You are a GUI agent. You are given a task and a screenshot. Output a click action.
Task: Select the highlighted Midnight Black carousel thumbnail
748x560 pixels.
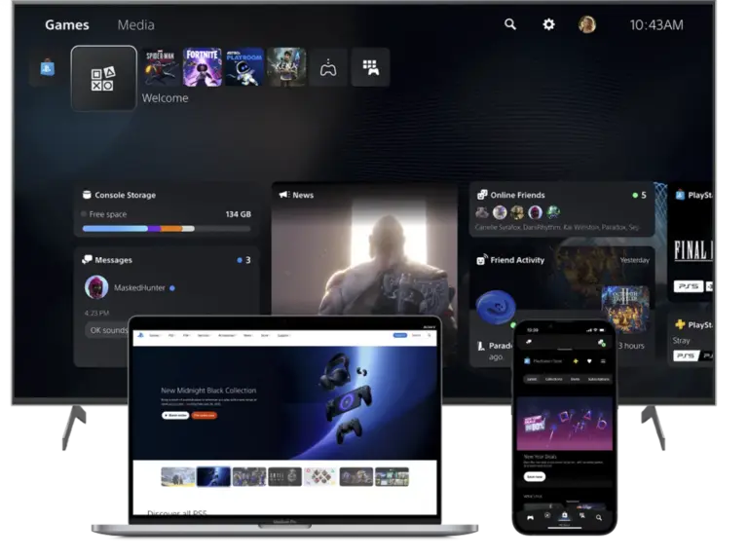point(213,476)
